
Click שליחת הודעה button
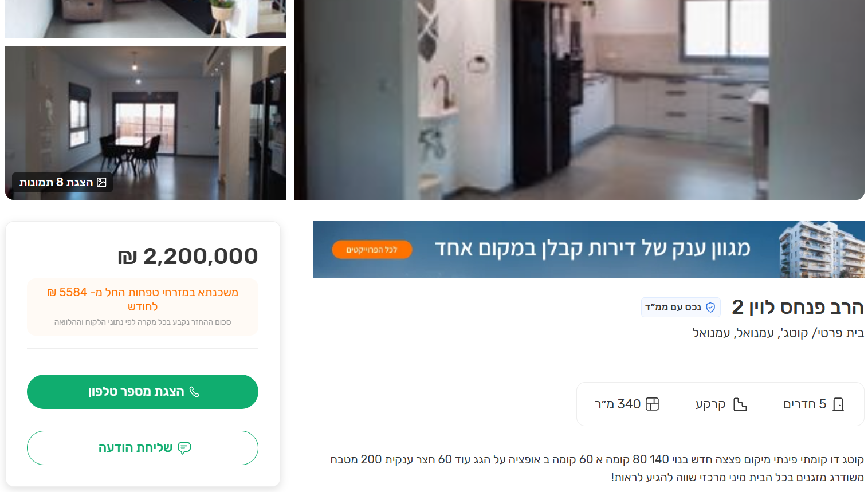click(x=143, y=448)
